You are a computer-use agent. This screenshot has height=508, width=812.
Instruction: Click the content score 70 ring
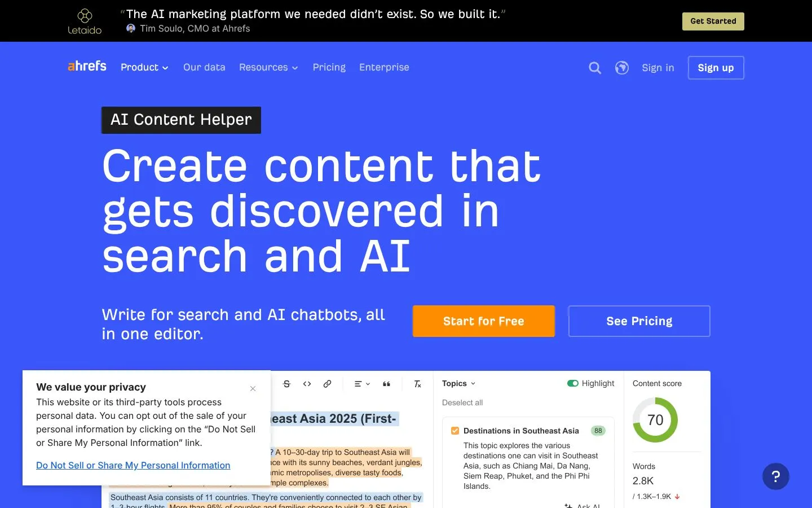pyautogui.click(x=655, y=420)
